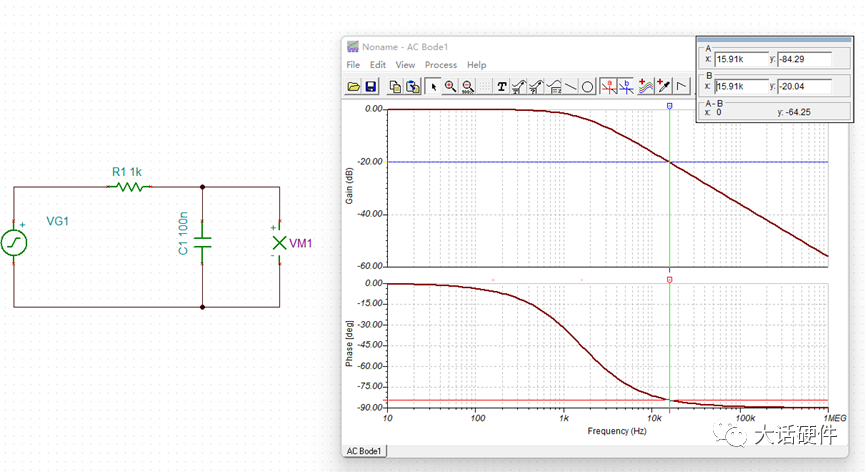Click the blue cursor B marker atop gain plot
This screenshot has height=472, width=865.
click(x=670, y=105)
